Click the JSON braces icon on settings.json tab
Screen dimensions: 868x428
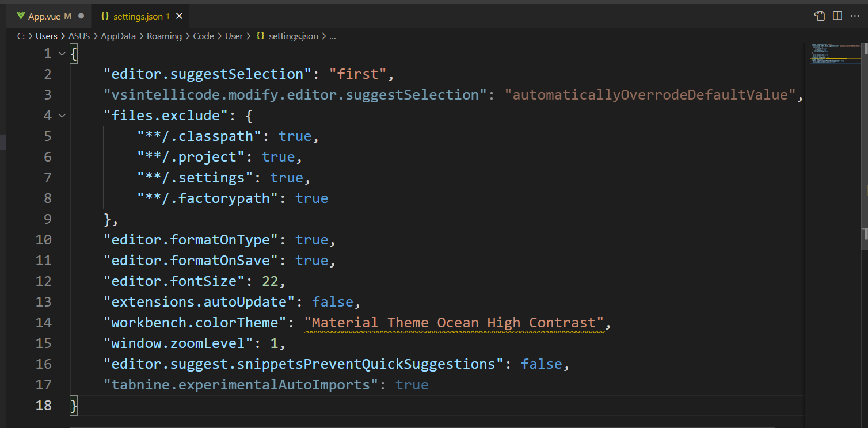105,16
